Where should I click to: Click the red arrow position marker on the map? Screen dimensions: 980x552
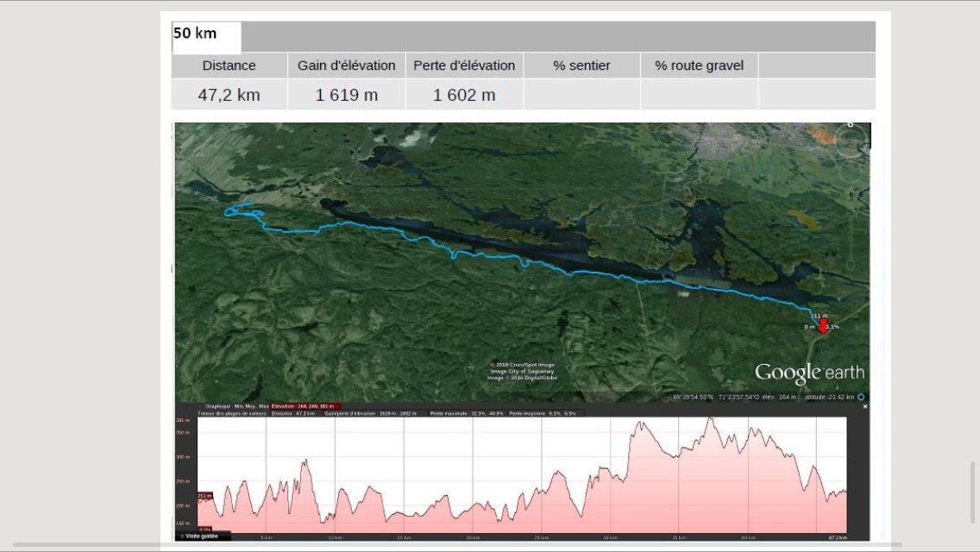(x=822, y=326)
